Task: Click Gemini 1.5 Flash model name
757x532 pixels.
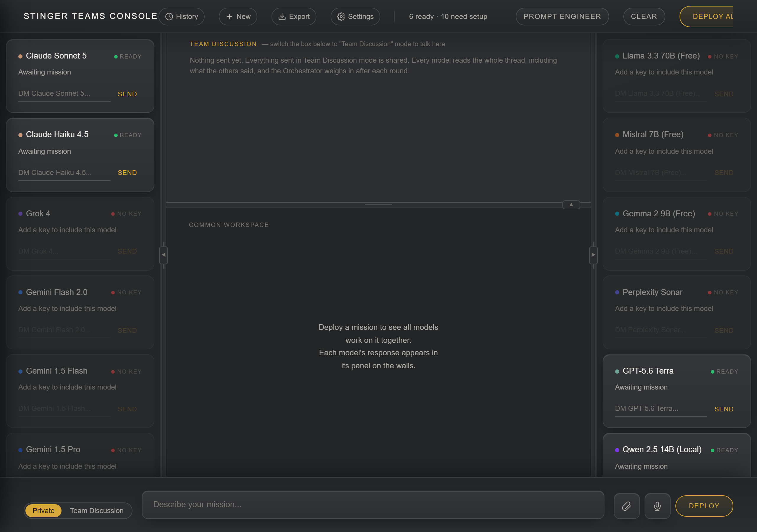Action: point(57,371)
